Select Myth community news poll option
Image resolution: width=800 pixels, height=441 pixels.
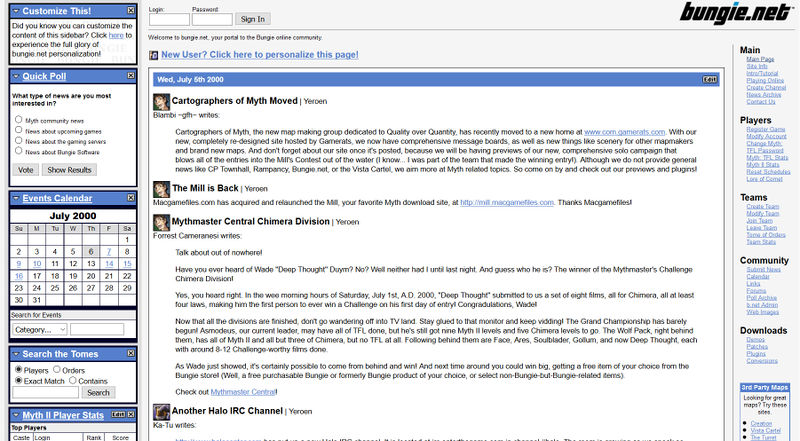[x=18, y=119]
